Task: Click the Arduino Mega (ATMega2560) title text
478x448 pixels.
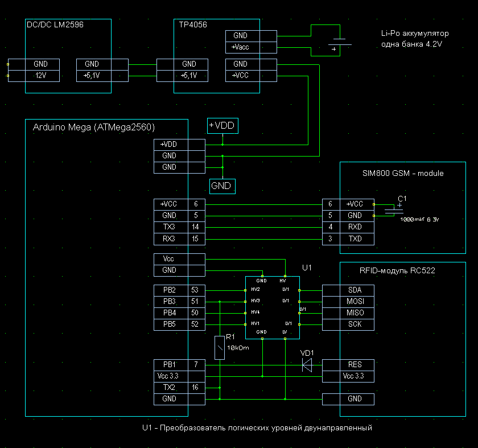Action: pos(94,126)
